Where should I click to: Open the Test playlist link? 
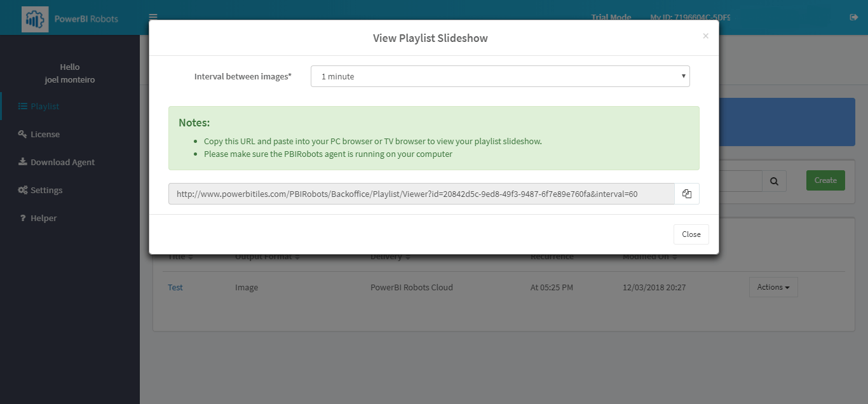(x=175, y=286)
